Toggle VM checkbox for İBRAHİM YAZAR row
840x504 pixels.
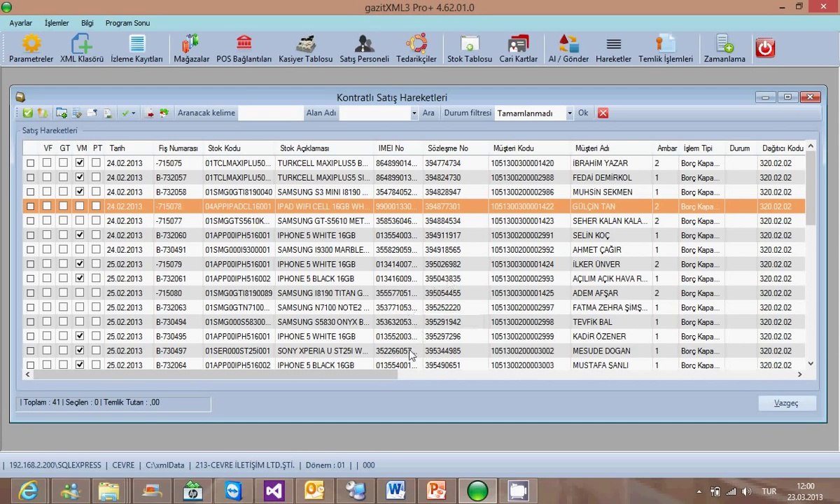click(x=80, y=163)
